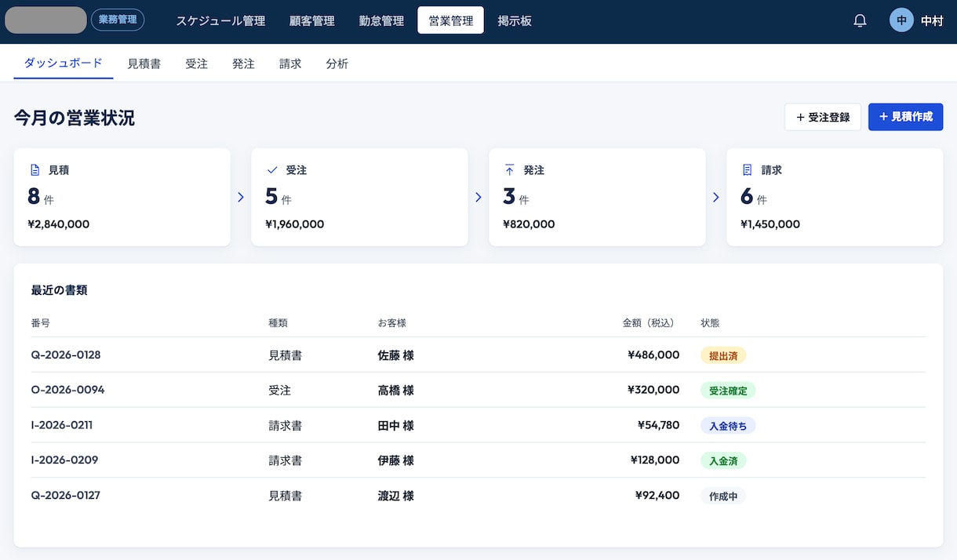Click 請求書 type in I-2026-0211 row
The width and height of the screenshot is (957, 560).
click(285, 426)
